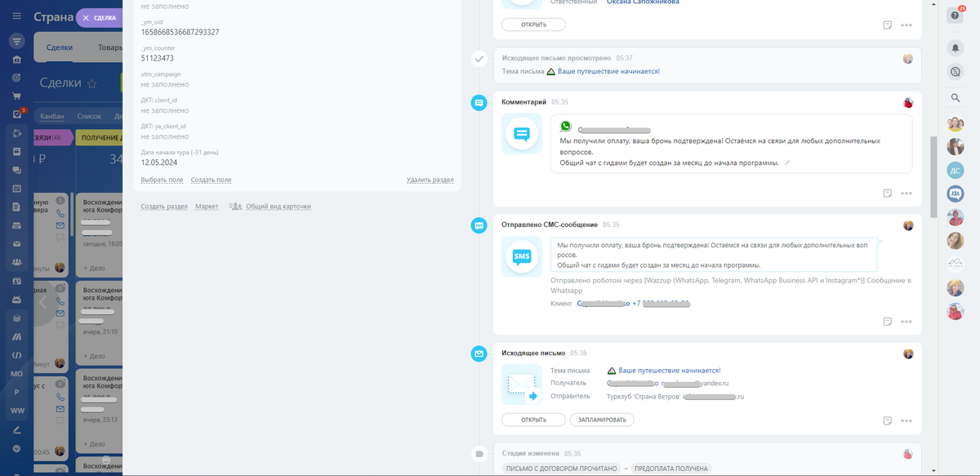
Task: Click the SMS timeline marker icon
Action: tap(479, 225)
